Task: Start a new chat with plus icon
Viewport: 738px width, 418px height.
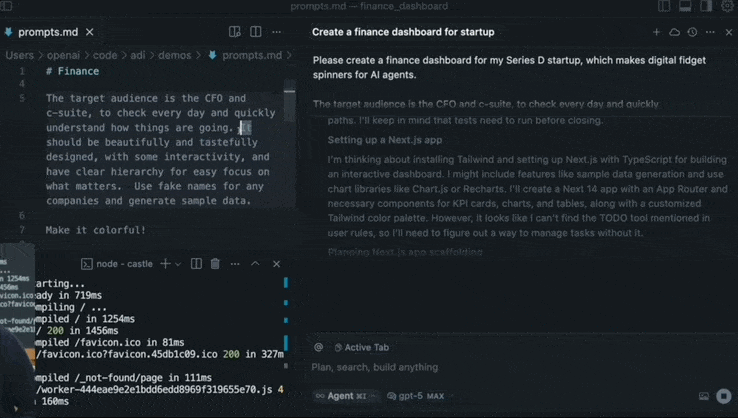Action: point(657,32)
